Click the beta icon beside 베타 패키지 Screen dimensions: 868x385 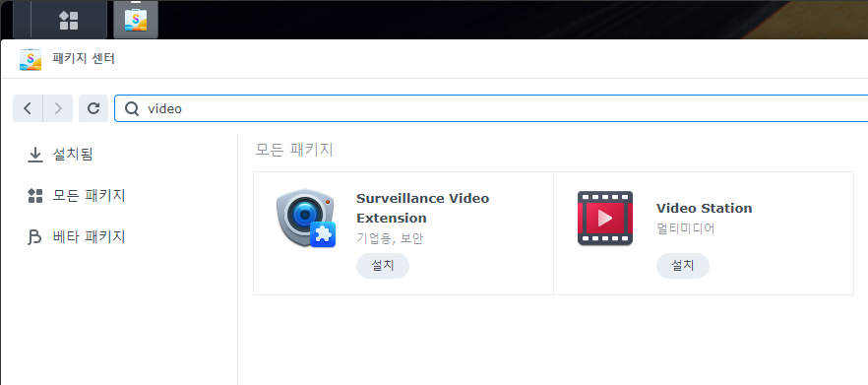click(34, 237)
